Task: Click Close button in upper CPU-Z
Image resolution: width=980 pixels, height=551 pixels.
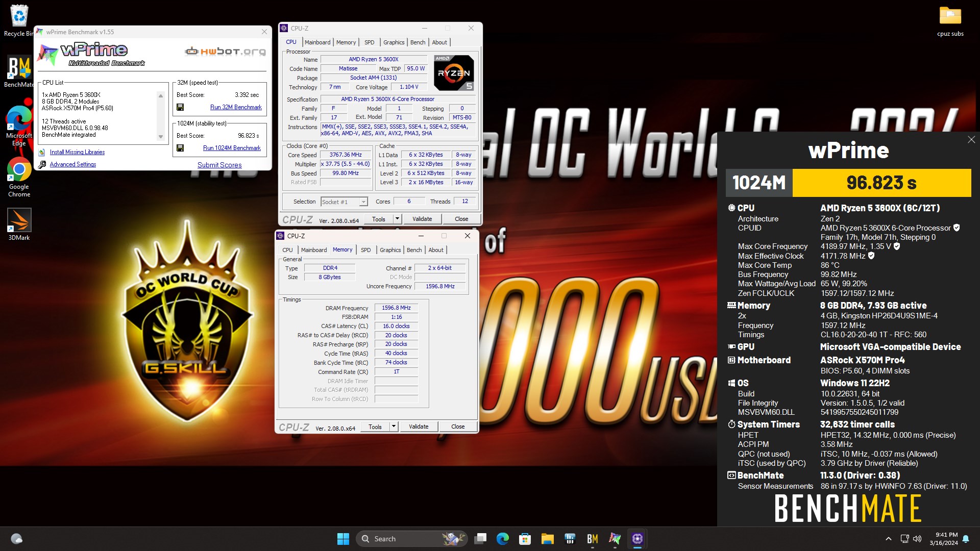Action: 461,219
